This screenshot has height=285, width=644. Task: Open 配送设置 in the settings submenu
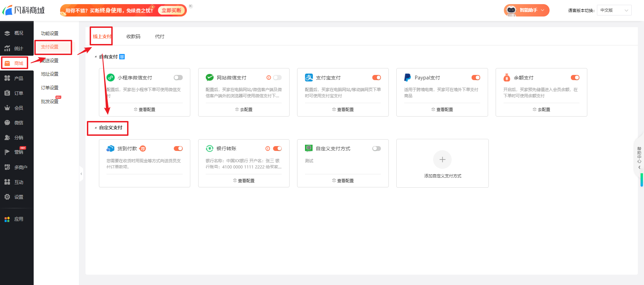(x=50, y=61)
